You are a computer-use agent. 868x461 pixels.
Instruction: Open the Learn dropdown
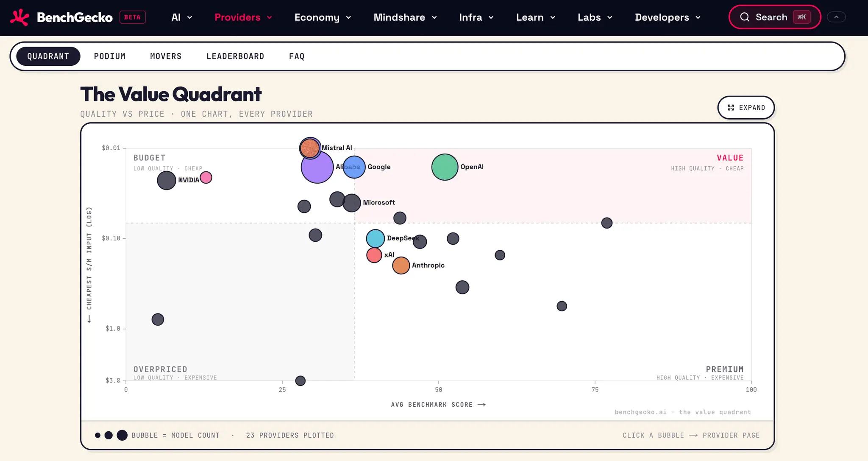[536, 17]
